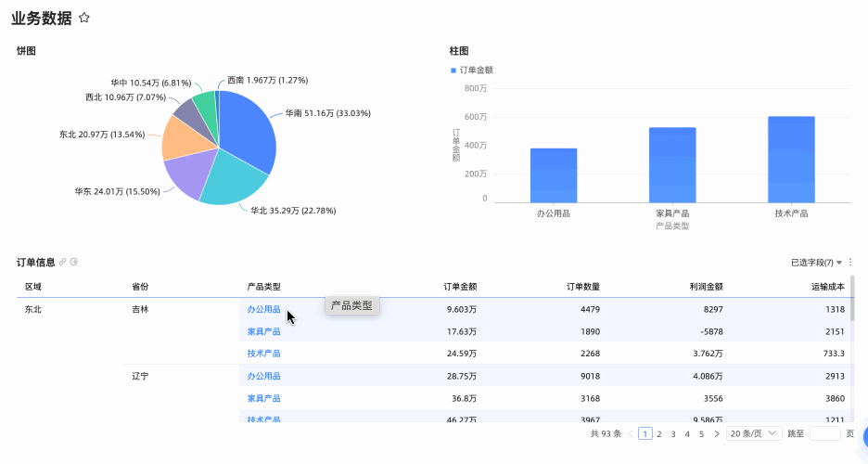This screenshot has width=868, height=464.
Task: Select page 5 in pagination
Action: pos(701,434)
